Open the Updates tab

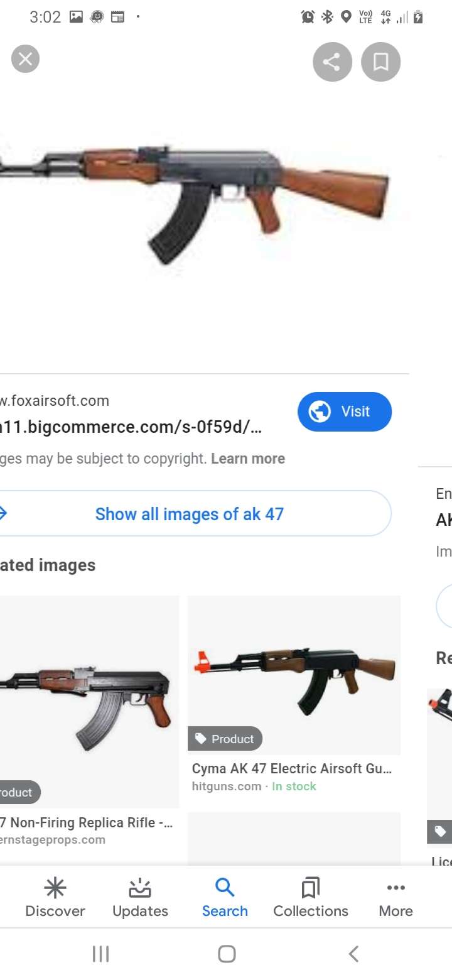[x=140, y=898]
